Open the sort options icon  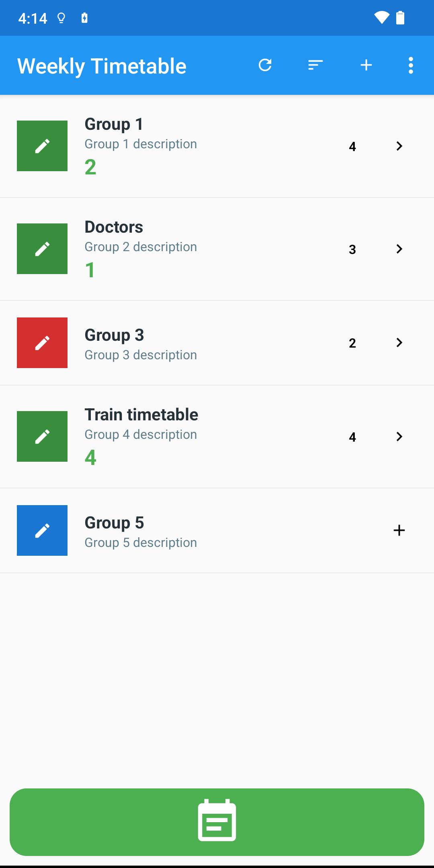[315, 65]
